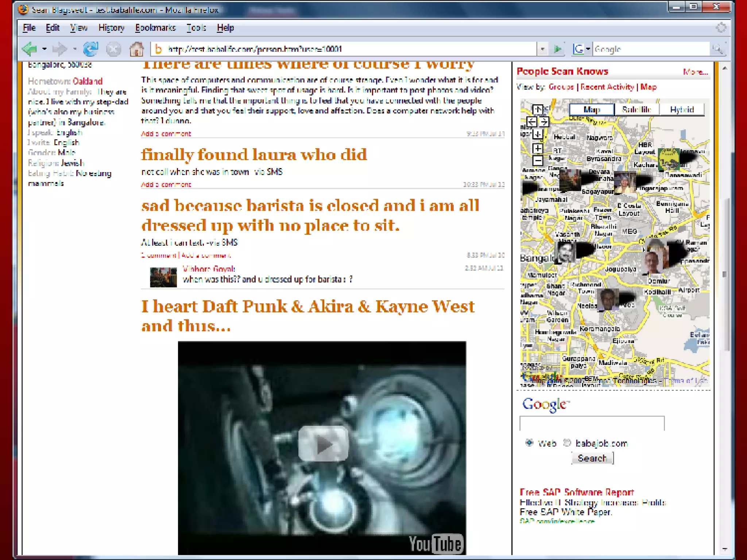Open the search engine selector dropdown
Viewport: 747px width, 560px height.
pyautogui.click(x=588, y=49)
